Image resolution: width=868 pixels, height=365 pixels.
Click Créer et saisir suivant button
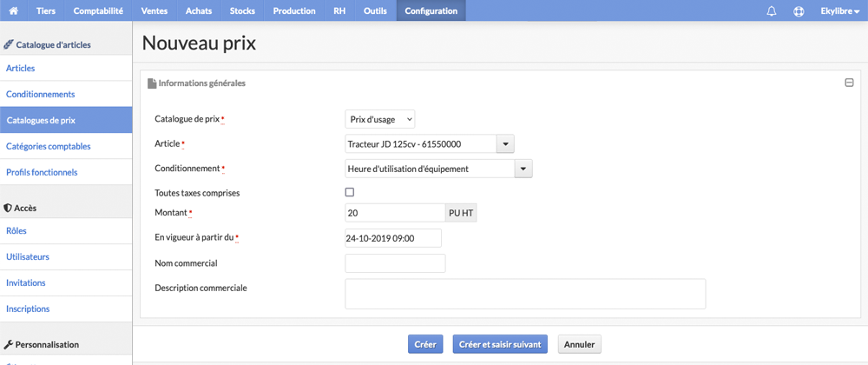(x=500, y=344)
